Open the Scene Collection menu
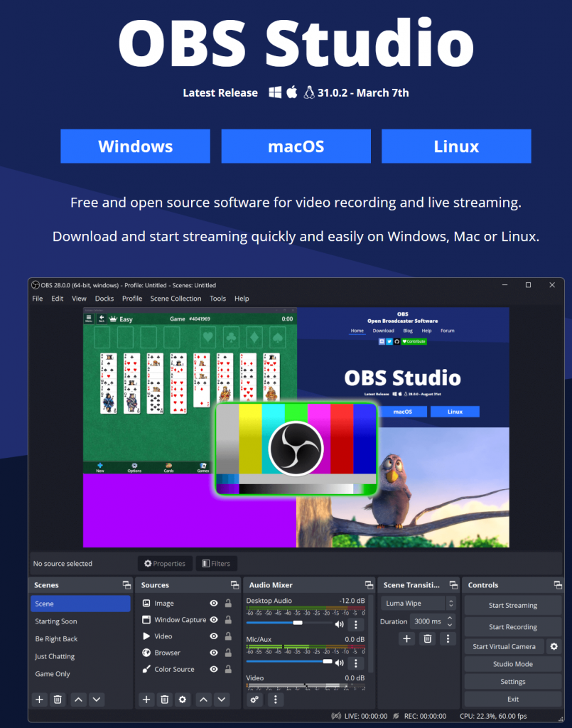The height and width of the screenshot is (728, 572). click(176, 299)
